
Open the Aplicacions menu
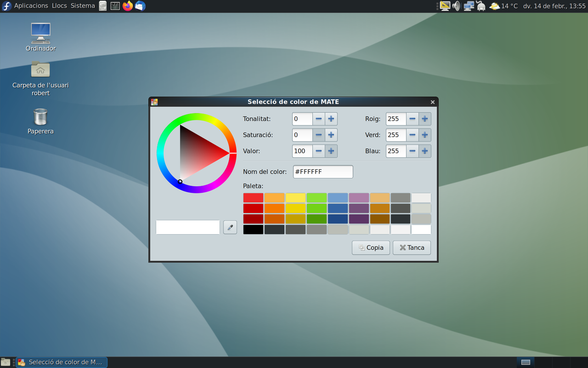tap(31, 6)
